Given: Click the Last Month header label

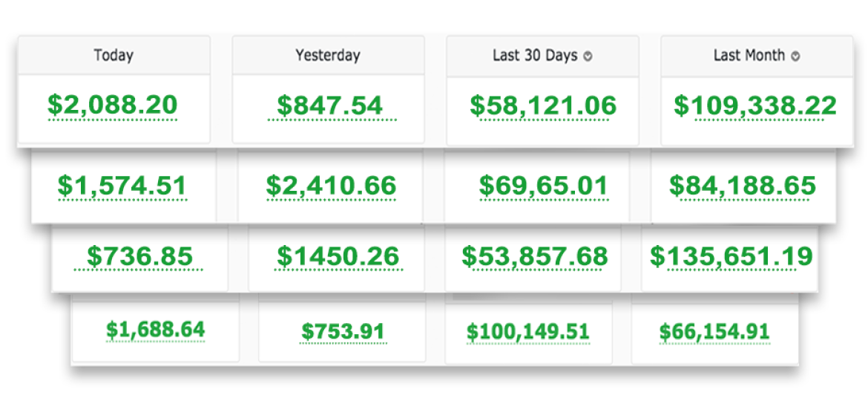Looking at the screenshot, I should coord(749,56).
